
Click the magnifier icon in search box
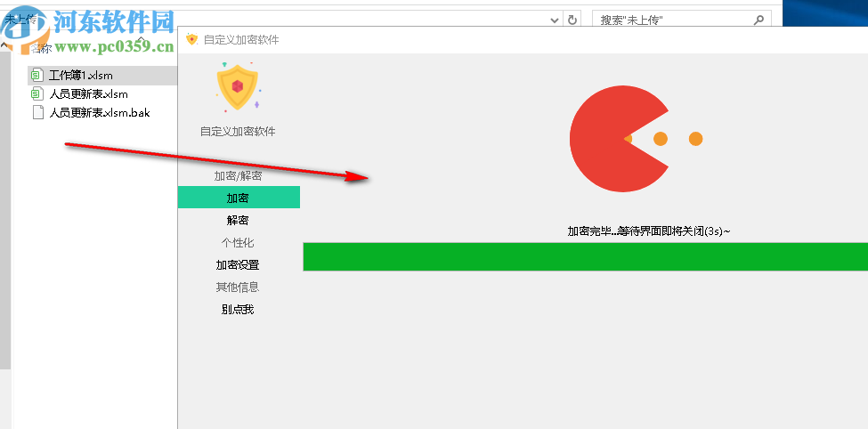click(759, 20)
